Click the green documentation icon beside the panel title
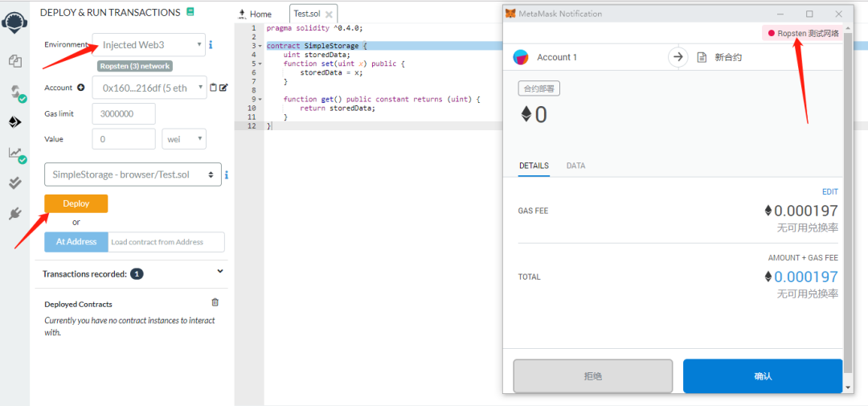This screenshot has width=868, height=406. pyautogui.click(x=190, y=11)
